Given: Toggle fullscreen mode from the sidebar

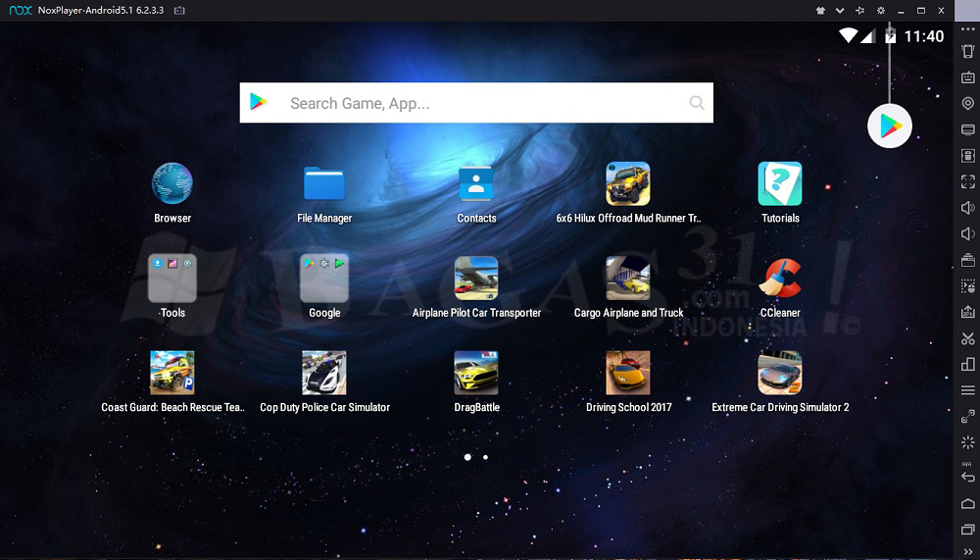Looking at the screenshot, I should pos(968,181).
